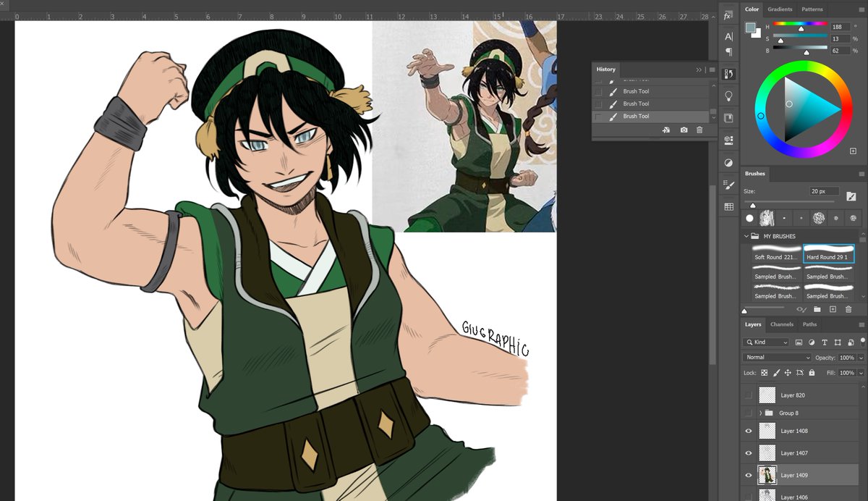Open the Fill slider dropdown arrow
The width and height of the screenshot is (868, 501).
tap(861, 373)
